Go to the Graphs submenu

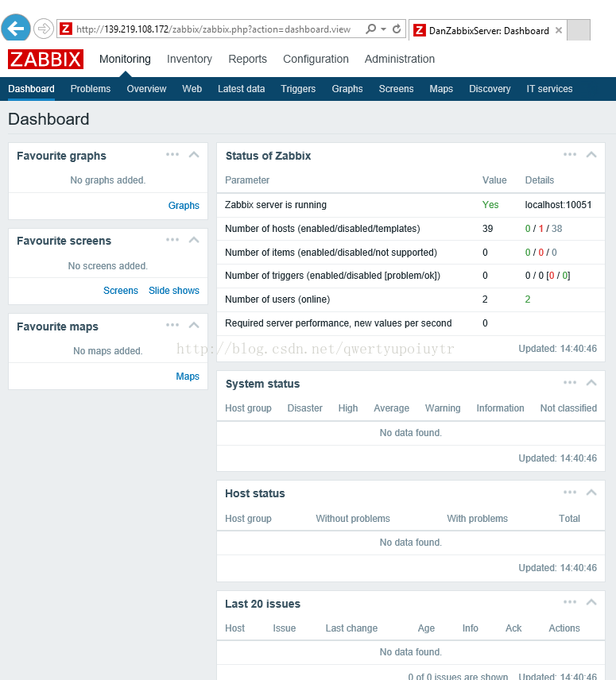coord(347,89)
